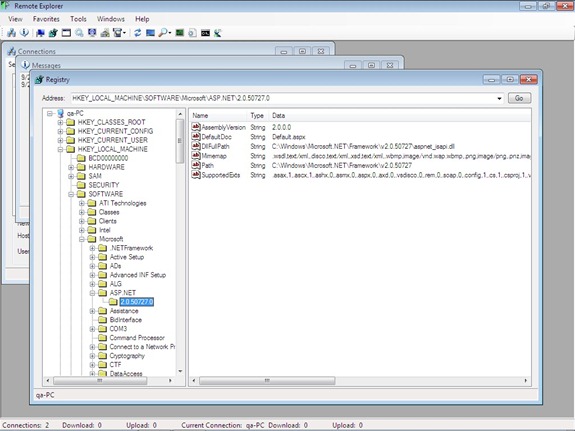Screen dimensions: 575x431
Task: Click the Path value name
Action: 208,165
